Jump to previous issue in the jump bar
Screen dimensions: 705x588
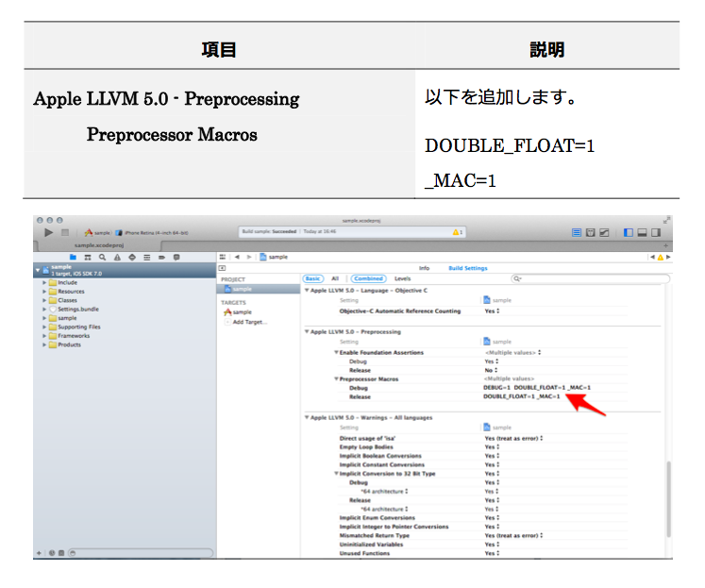tap(652, 257)
